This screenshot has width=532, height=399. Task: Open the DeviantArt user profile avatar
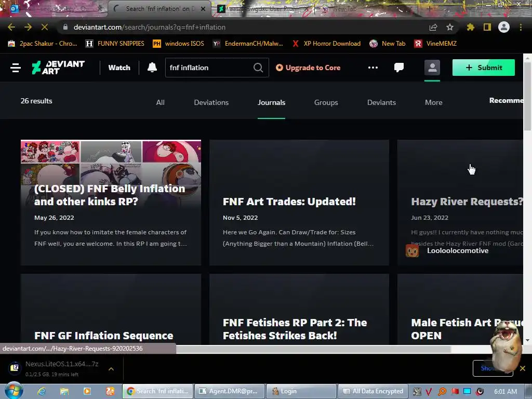coord(432,68)
